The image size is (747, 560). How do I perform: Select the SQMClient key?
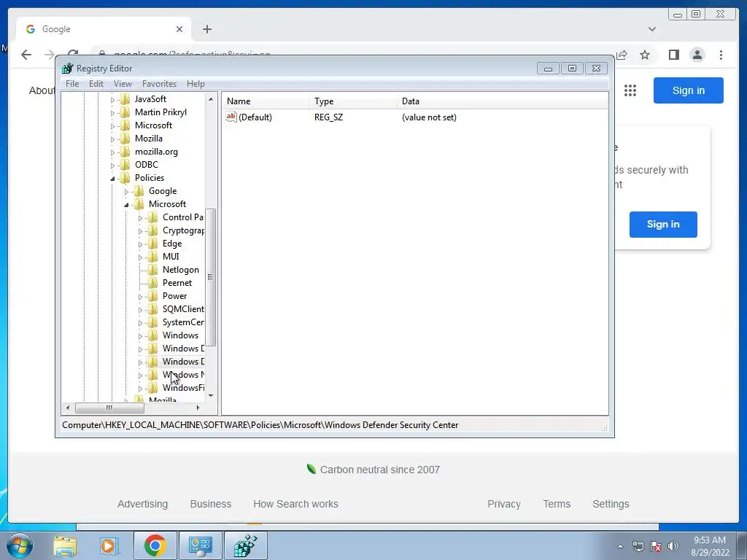click(183, 309)
